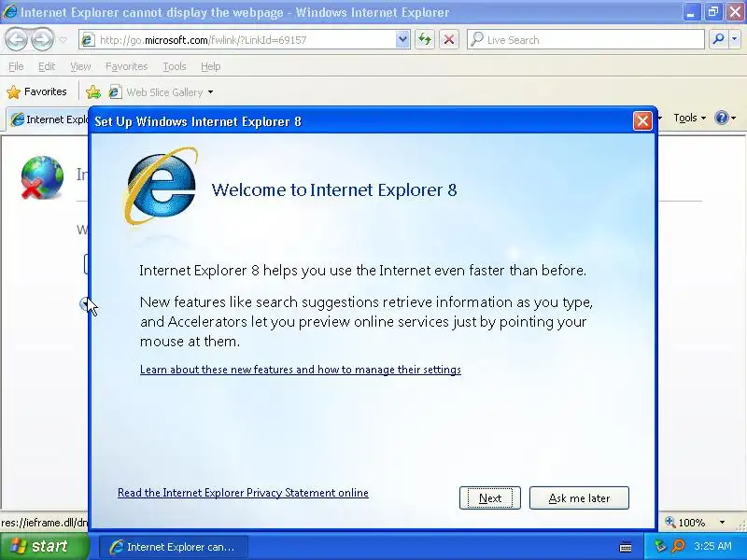Open the File menu
The width and height of the screenshot is (747, 560).
[x=16, y=66]
